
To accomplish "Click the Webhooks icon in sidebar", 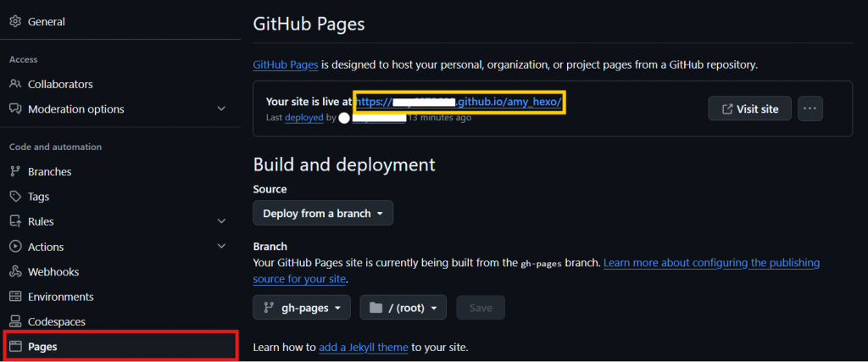I will click(x=15, y=272).
